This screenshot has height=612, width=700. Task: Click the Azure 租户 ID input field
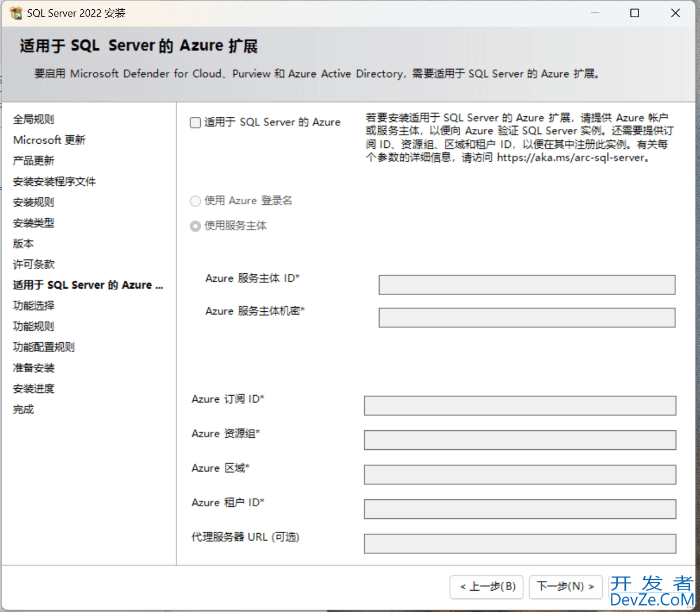click(x=520, y=509)
